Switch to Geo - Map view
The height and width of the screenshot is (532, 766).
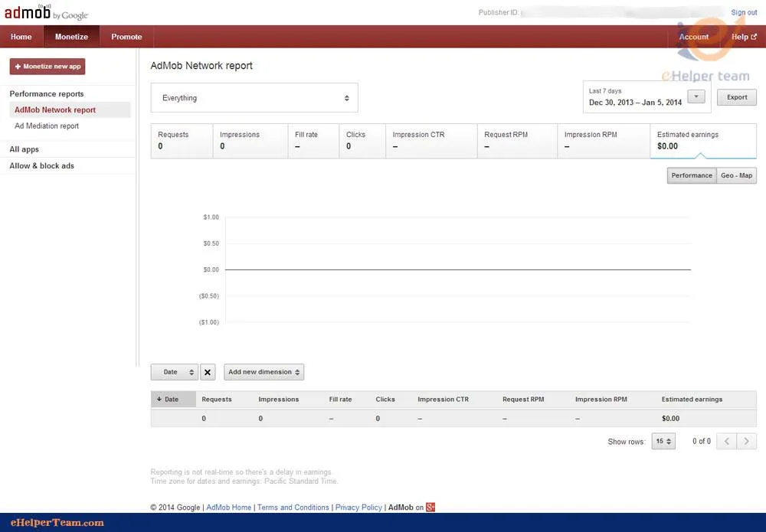pos(737,175)
